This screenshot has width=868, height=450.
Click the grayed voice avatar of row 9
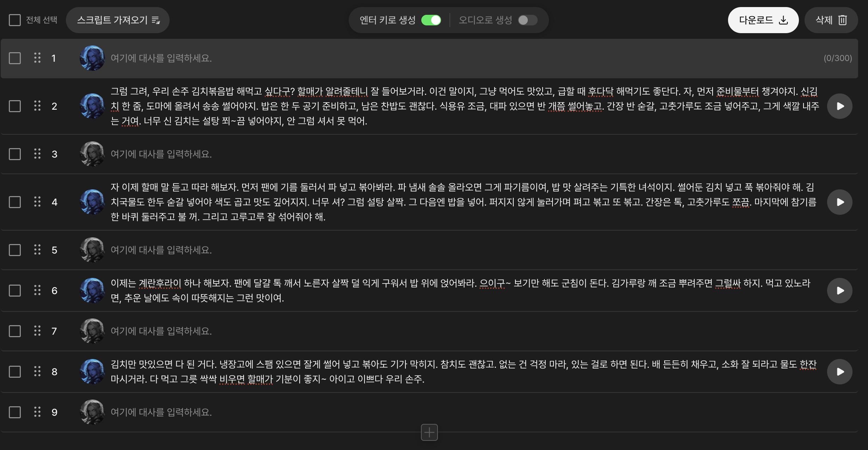click(x=92, y=412)
